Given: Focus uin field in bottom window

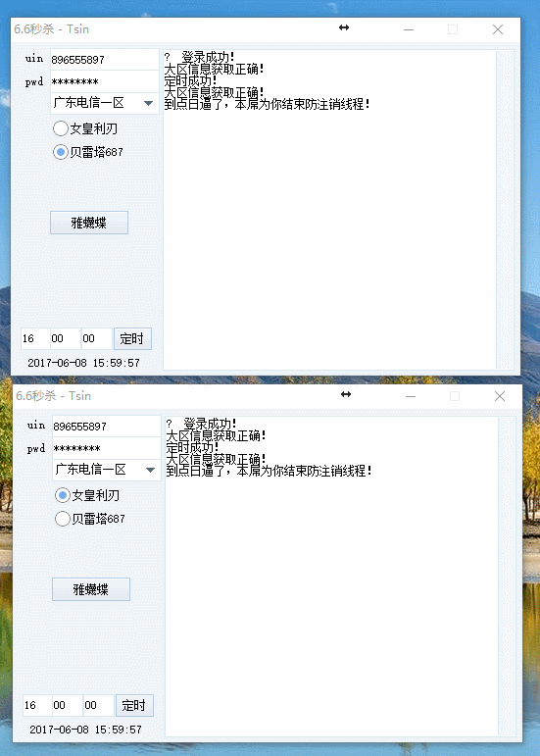Looking at the screenshot, I should [x=107, y=427].
